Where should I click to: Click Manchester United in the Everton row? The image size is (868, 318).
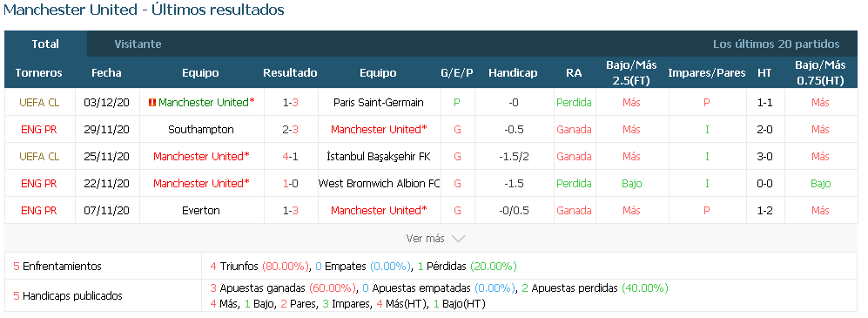tap(379, 211)
